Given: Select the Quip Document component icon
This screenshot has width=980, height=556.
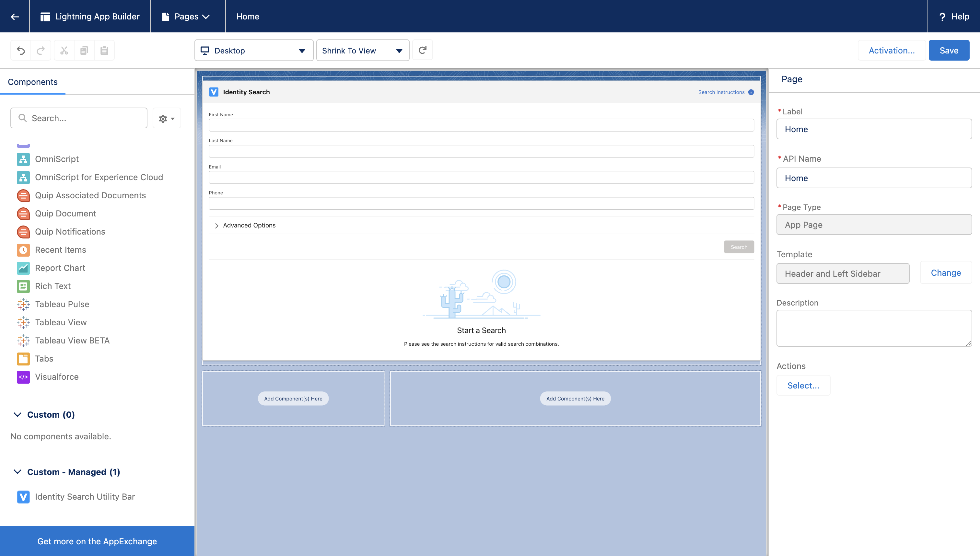Looking at the screenshot, I should pos(23,214).
